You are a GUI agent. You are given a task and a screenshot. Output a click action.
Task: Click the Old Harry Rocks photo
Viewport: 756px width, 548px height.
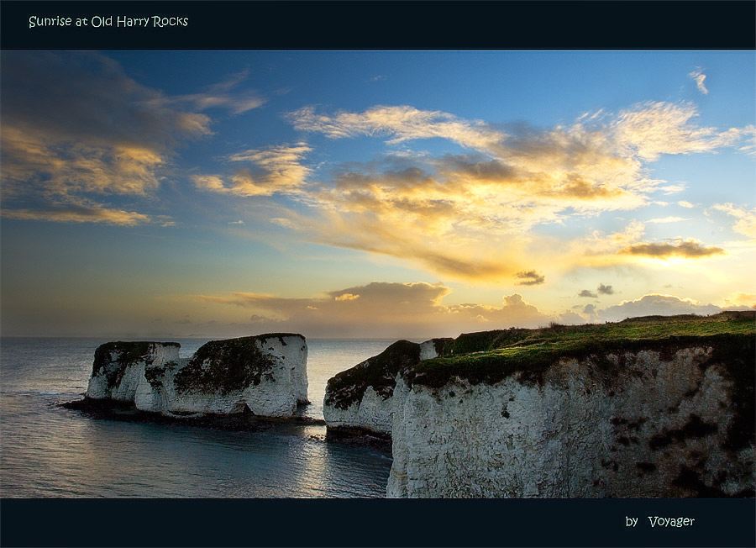pos(378,274)
